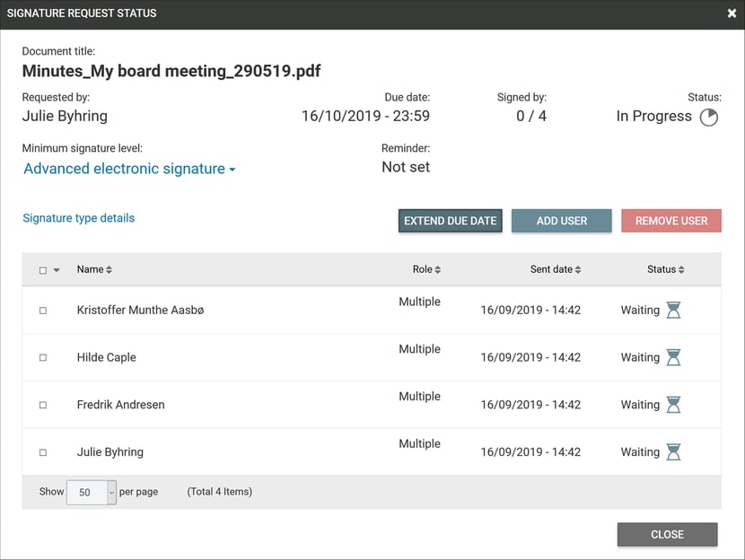The image size is (745, 560).
Task: Click the Multiple role in Hilde Caple row
Action: pyautogui.click(x=419, y=349)
